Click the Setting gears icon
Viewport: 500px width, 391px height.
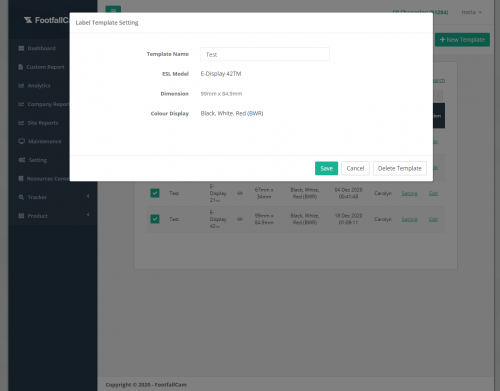tap(22, 160)
